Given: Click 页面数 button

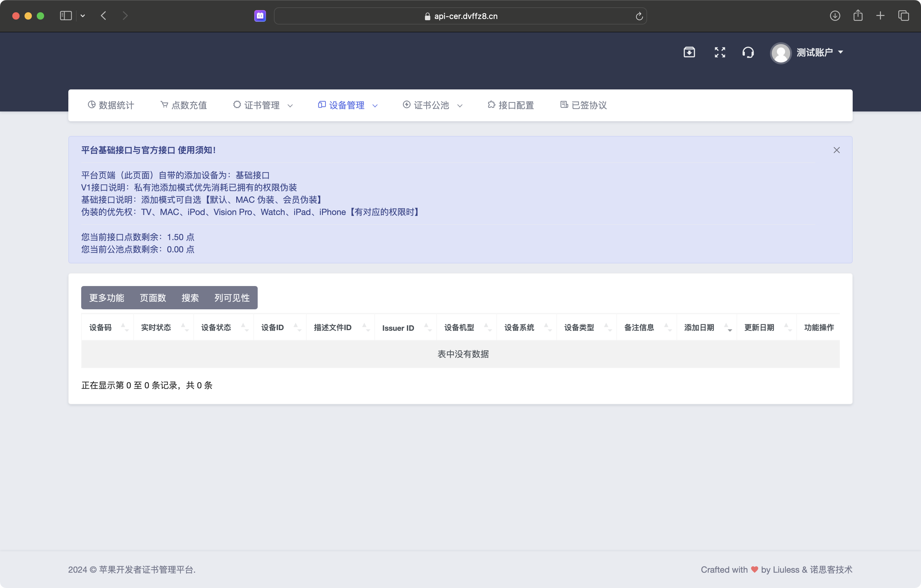Looking at the screenshot, I should pos(153,298).
